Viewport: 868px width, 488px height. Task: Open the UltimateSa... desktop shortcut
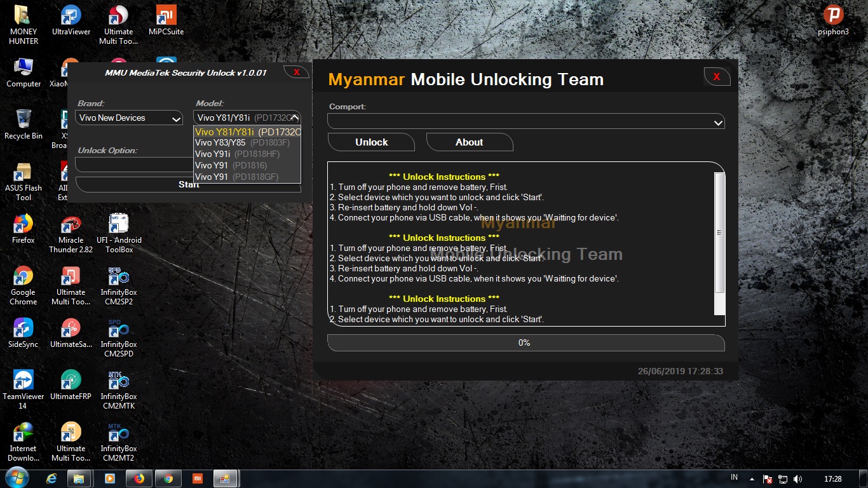[71, 334]
